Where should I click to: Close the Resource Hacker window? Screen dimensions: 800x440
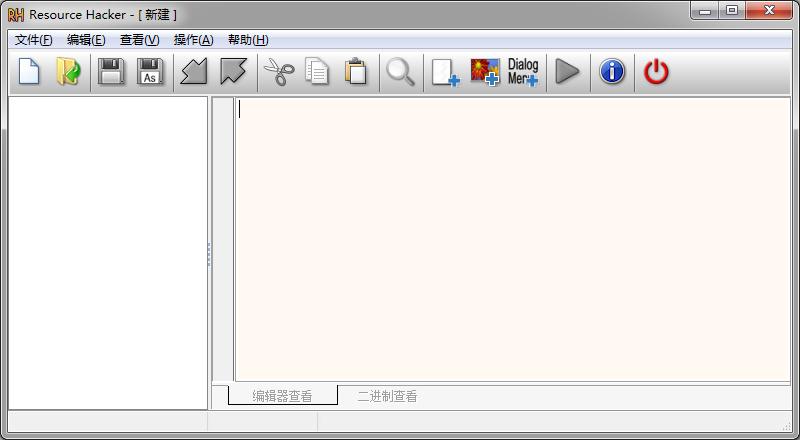click(769, 11)
